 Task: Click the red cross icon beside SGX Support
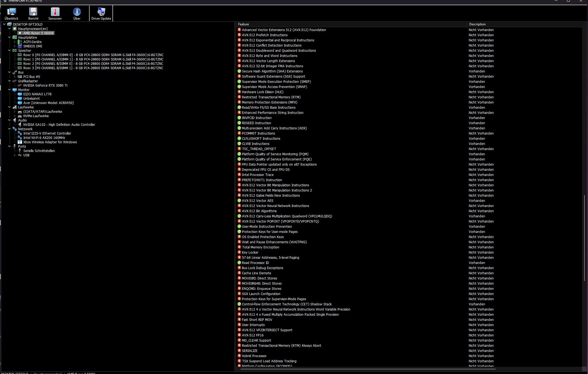239,76
